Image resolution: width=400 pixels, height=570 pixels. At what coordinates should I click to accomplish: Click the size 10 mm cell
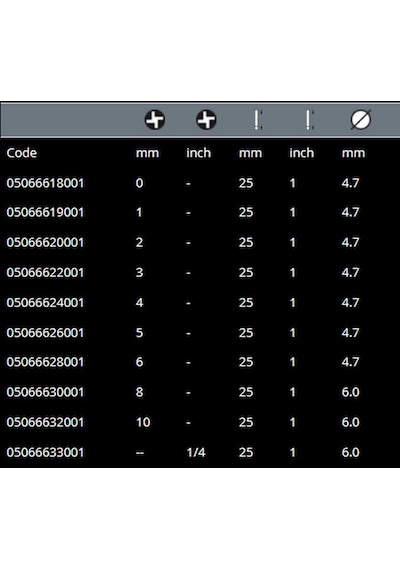[x=143, y=422]
